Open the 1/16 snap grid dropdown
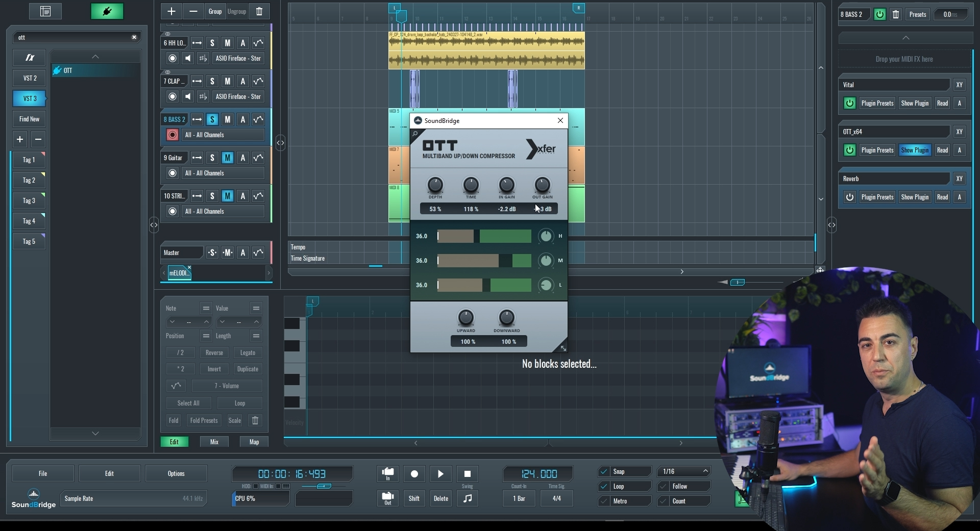Viewport: 980px width, 531px height. (684, 471)
